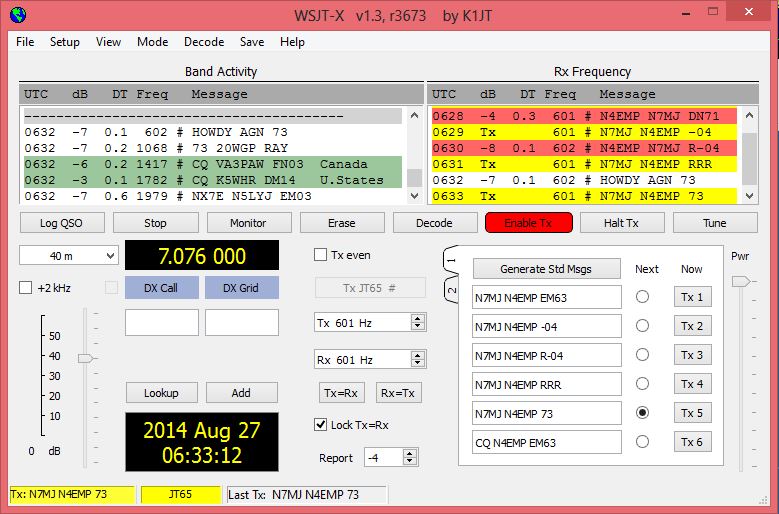Select Next radio for CQ N4EMP EM63
779x514 pixels.
tap(642, 441)
